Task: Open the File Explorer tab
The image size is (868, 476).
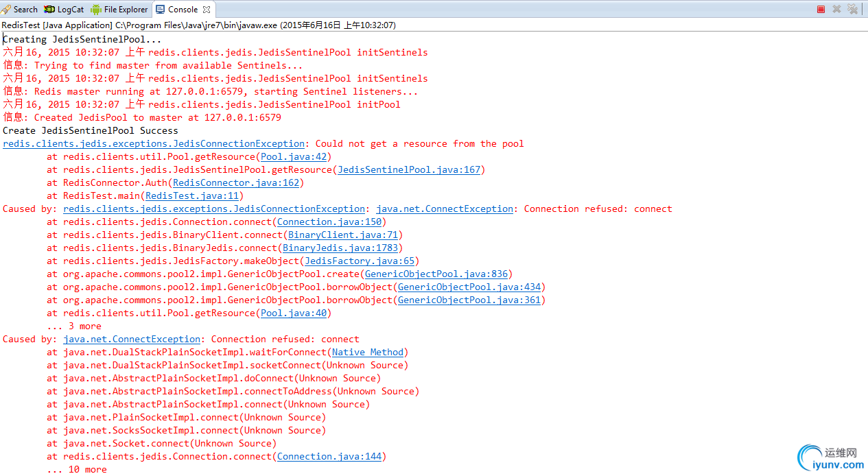Action: [x=119, y=10]
